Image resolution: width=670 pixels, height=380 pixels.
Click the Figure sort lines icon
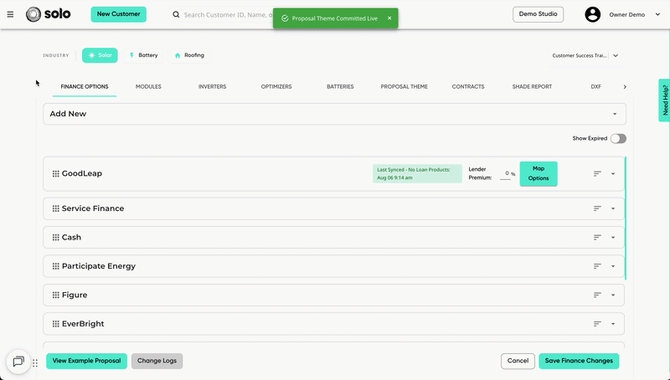coord(597,295)
